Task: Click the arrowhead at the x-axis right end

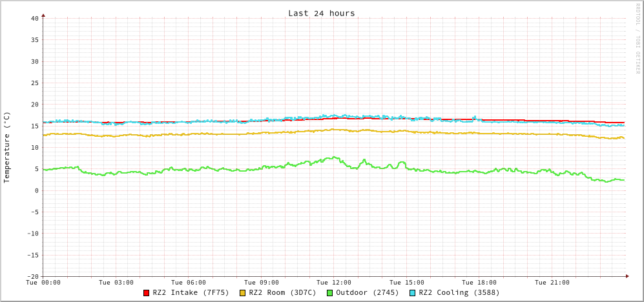Action: [627, 276]
